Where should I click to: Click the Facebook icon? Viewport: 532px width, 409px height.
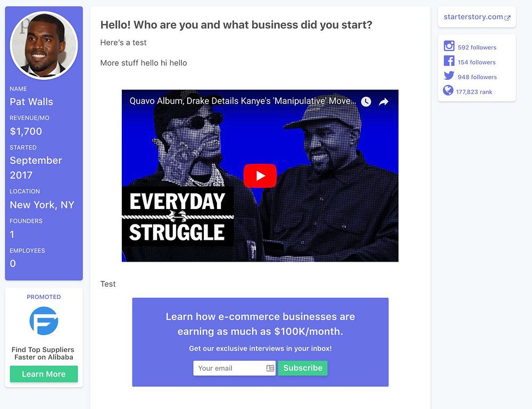[449, 61]
